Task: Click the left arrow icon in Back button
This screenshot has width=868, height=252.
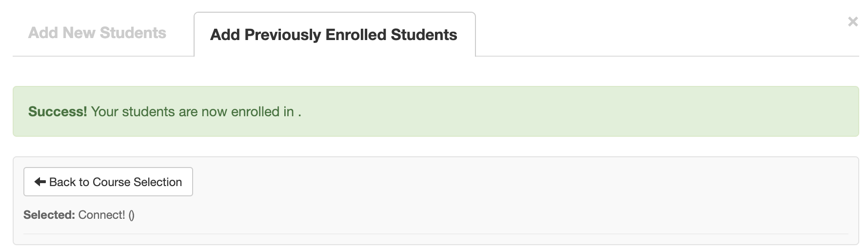Action: 40,182
